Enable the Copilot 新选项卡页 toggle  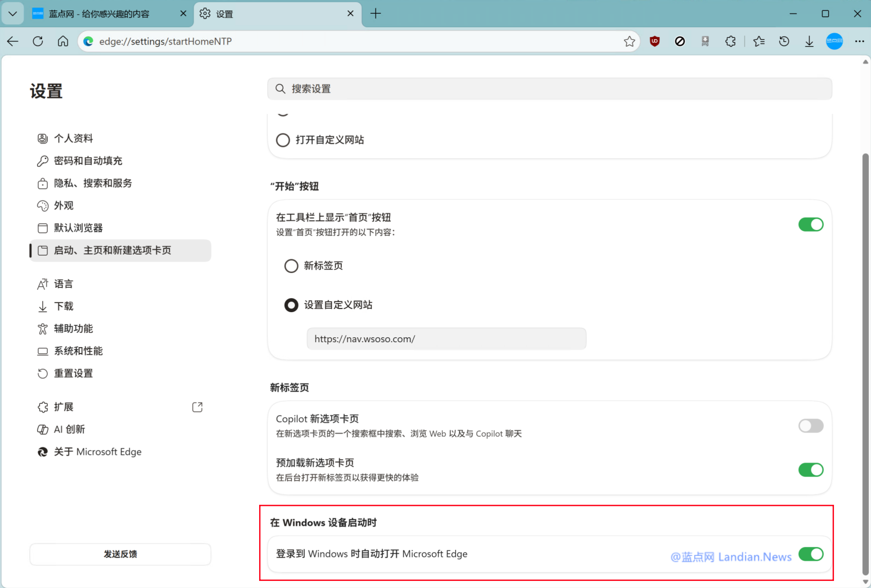(x=811, y=426)
